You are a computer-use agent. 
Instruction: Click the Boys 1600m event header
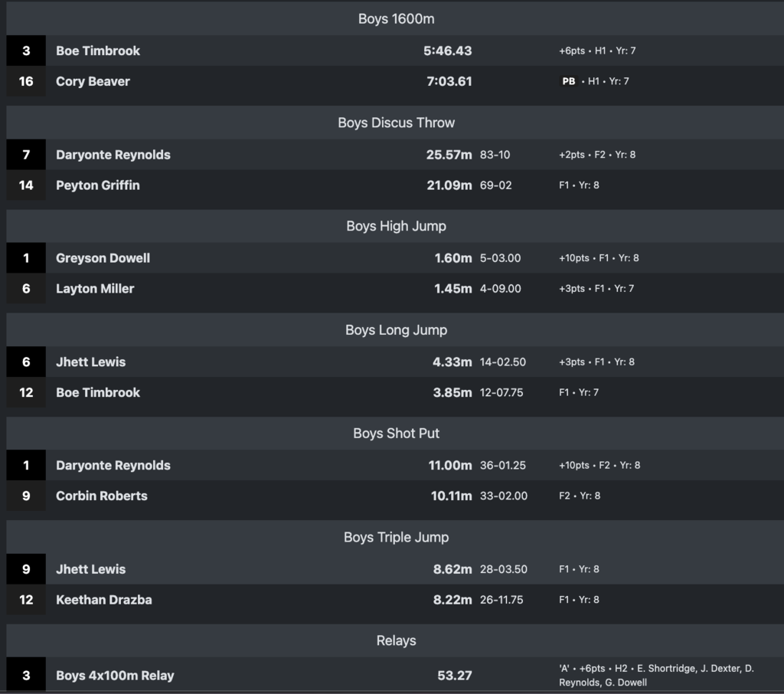(x=396, y=19)
